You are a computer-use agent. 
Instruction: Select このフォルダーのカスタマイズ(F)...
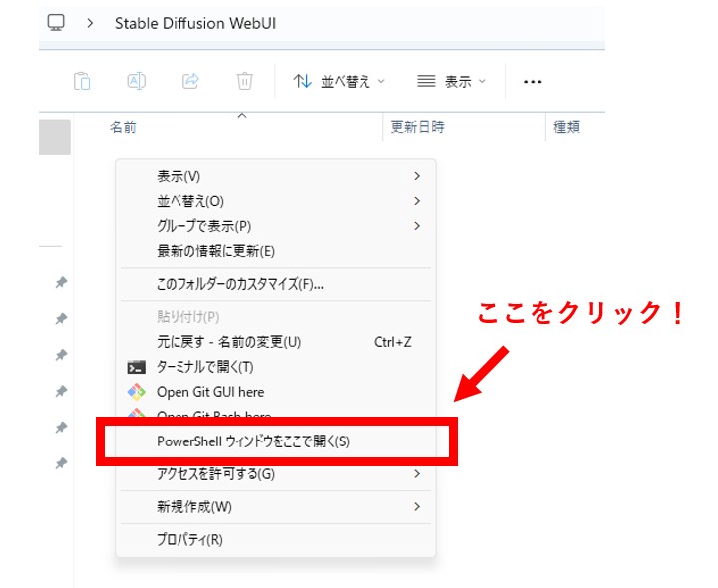(x=275, y=284)
